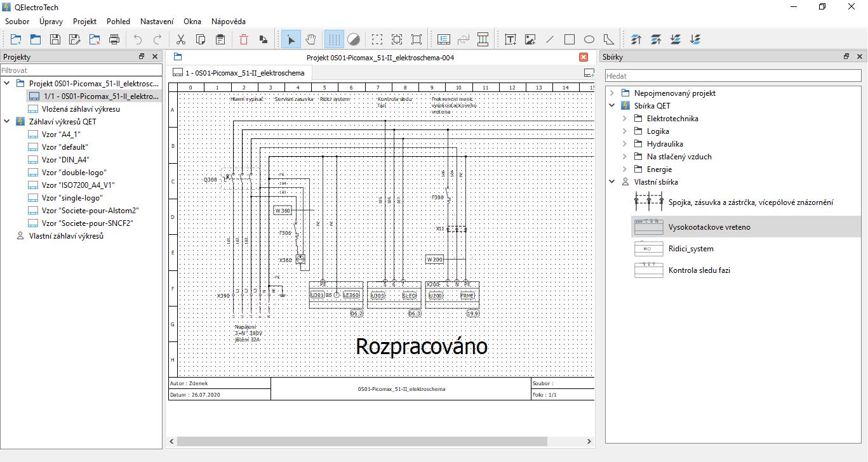Image resolution: width=868 pixels, height=462 pixels.
Task: Activate the arrow selection mode
Action: click(291, 39)
